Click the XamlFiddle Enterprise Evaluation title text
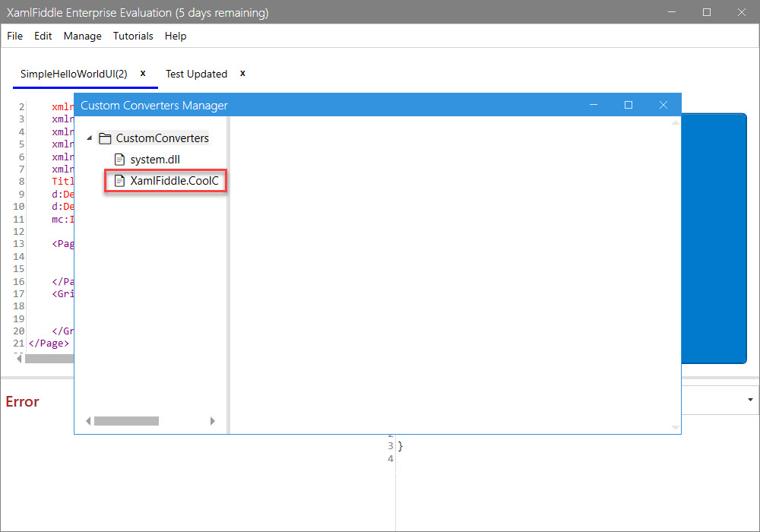This screenshot has height=532, width=760. pyautogui.click(x=138, y=13)
